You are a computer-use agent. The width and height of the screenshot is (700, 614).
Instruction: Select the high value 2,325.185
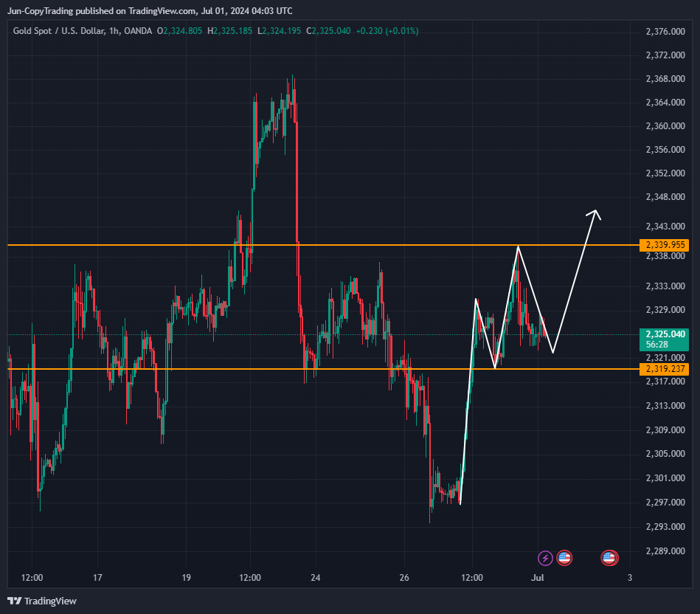click(232, 31)
